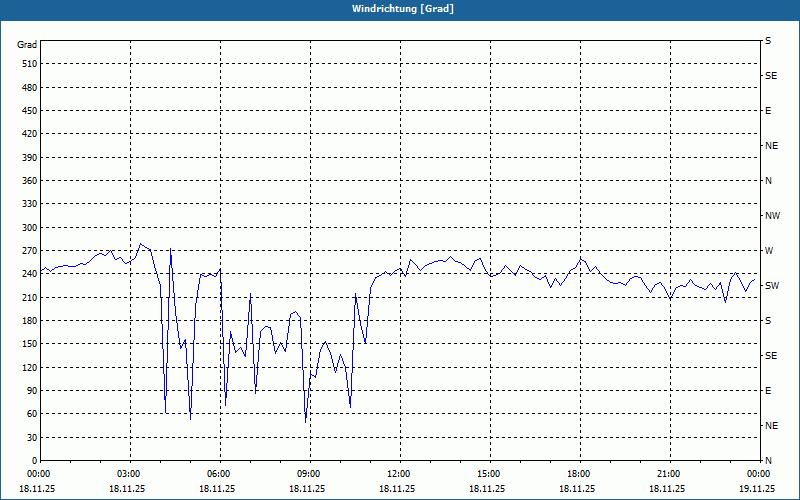800x500 pixels.
Task: Click the 150 y-axis tick label
Action: tap(29, 344)
